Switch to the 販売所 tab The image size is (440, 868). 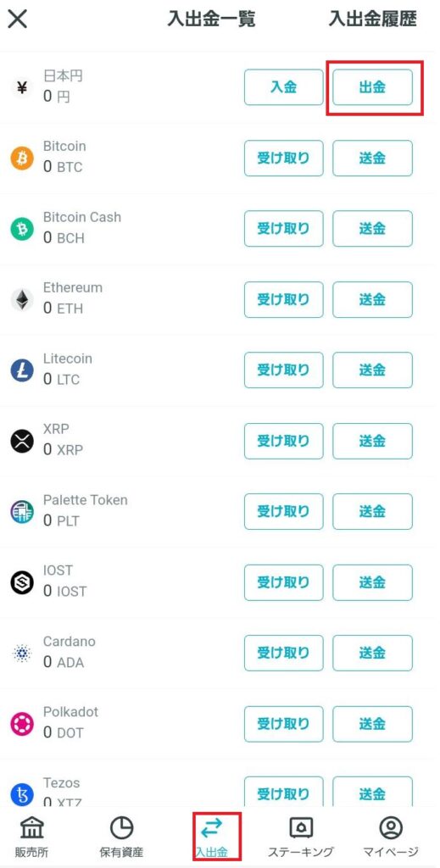click(34, 837)
